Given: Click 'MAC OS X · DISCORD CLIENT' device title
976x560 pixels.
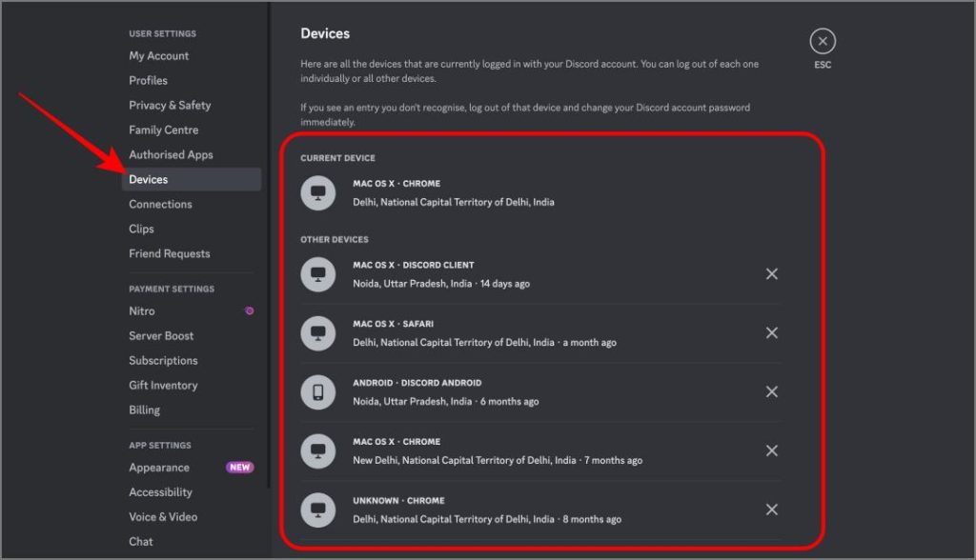Looking at the screenshot, I should click(414, 265).
